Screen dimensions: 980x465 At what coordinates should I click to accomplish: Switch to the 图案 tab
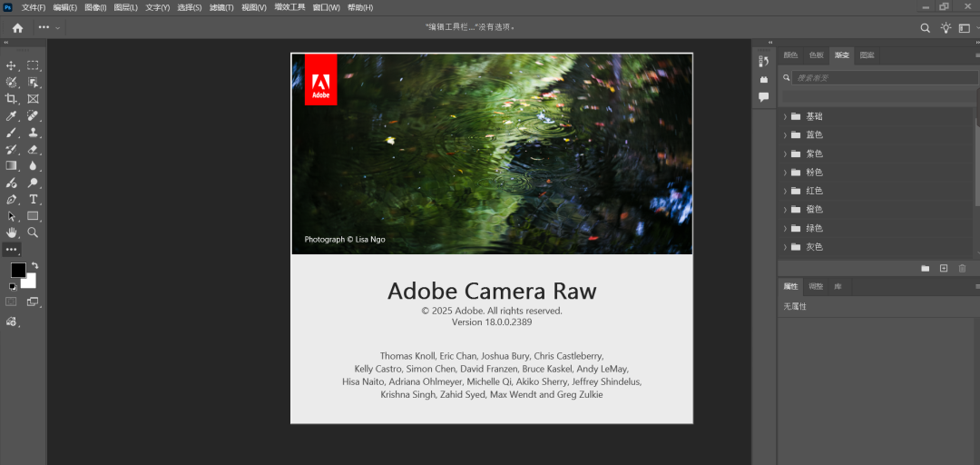coord(867,55)
